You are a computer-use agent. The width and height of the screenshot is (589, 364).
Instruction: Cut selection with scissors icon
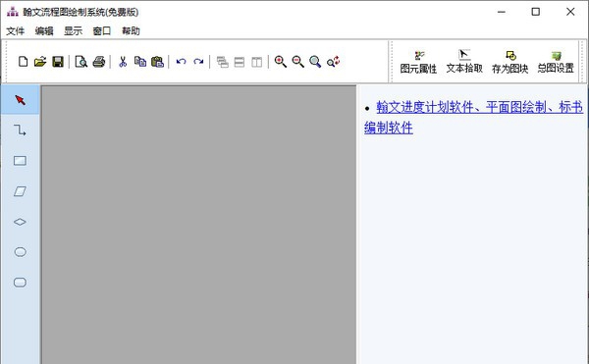[x=123, y=62]
